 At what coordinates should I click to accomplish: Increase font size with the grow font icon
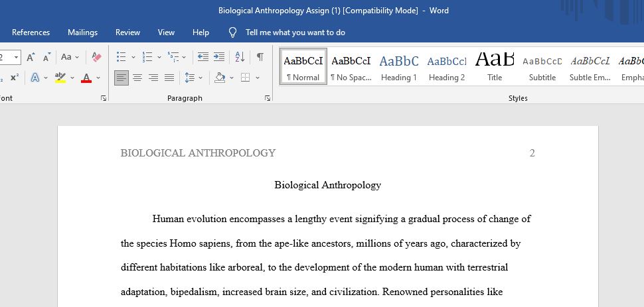31,57
